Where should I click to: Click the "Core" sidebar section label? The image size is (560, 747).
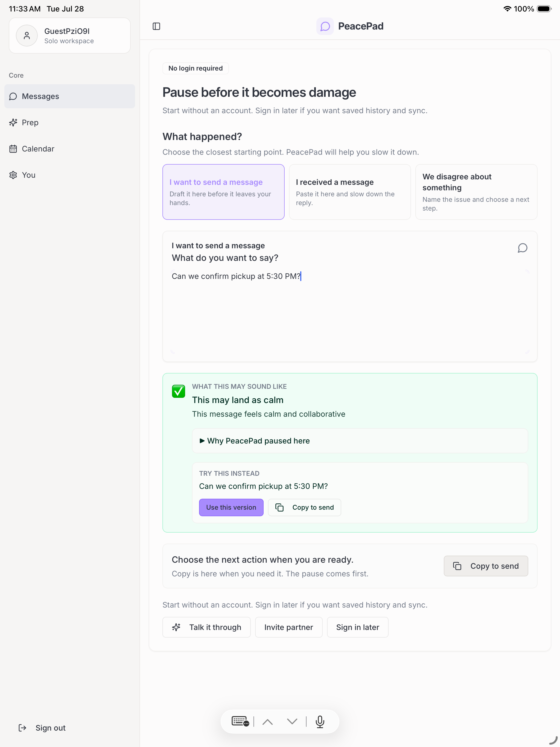(x=16, y=75)
